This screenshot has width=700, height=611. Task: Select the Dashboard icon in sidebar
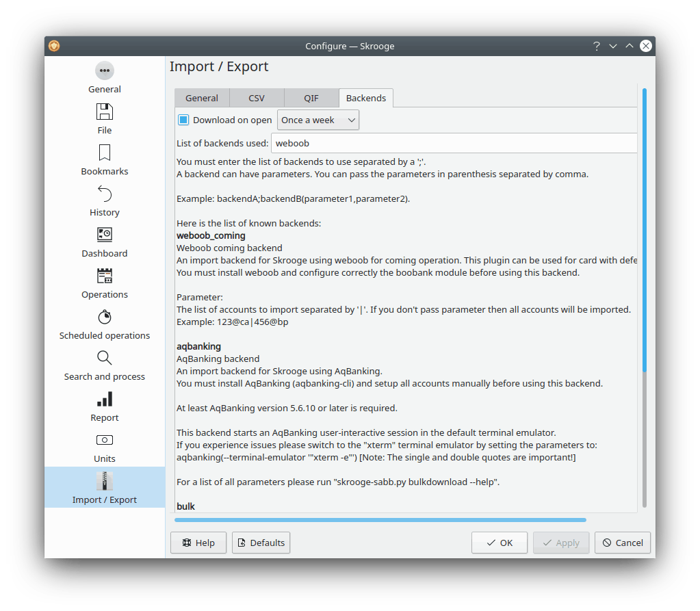105,235
